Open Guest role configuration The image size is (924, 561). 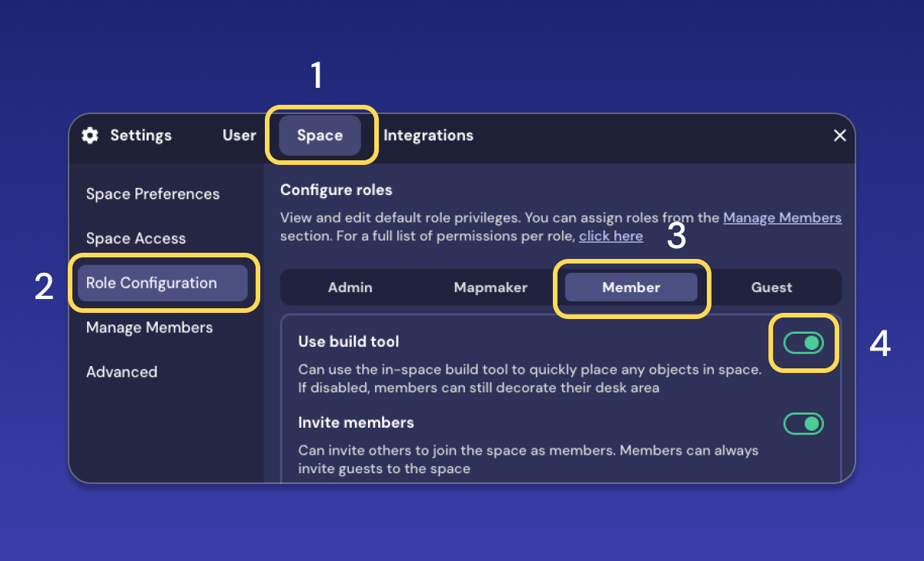772,287
